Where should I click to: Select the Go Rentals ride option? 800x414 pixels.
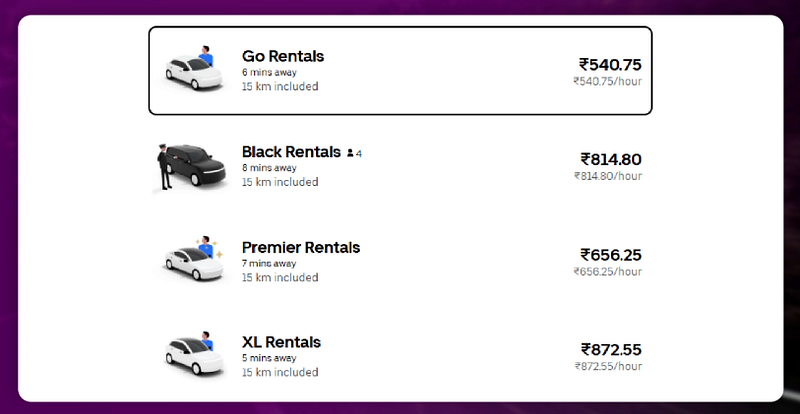coord(400,70)
